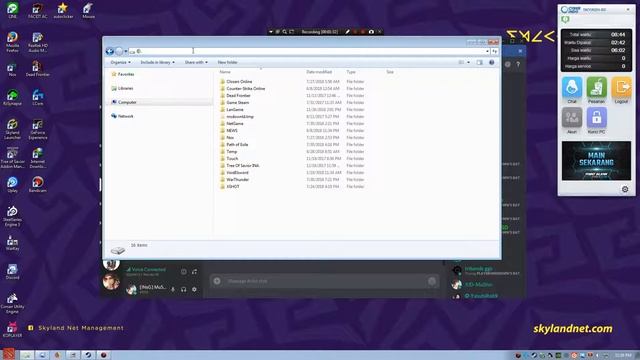Launch the WarKey desktop shortcut
This screenshot has height=360, width=640.
click(12, 243)
